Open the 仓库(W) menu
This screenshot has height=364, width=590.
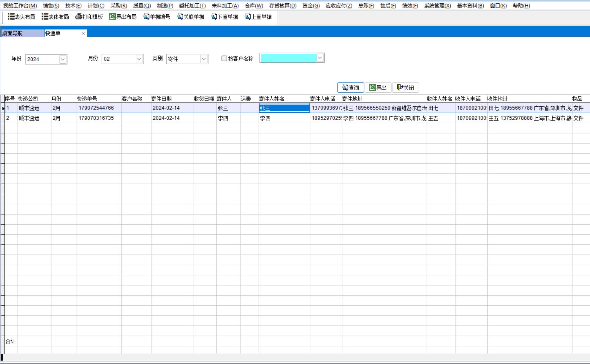(x=254, y=6)
